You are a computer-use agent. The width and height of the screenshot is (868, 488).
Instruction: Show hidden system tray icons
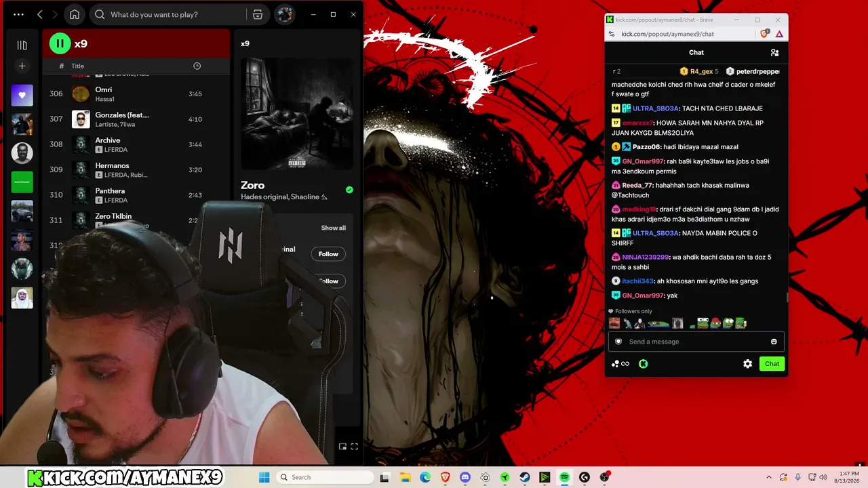768,477
